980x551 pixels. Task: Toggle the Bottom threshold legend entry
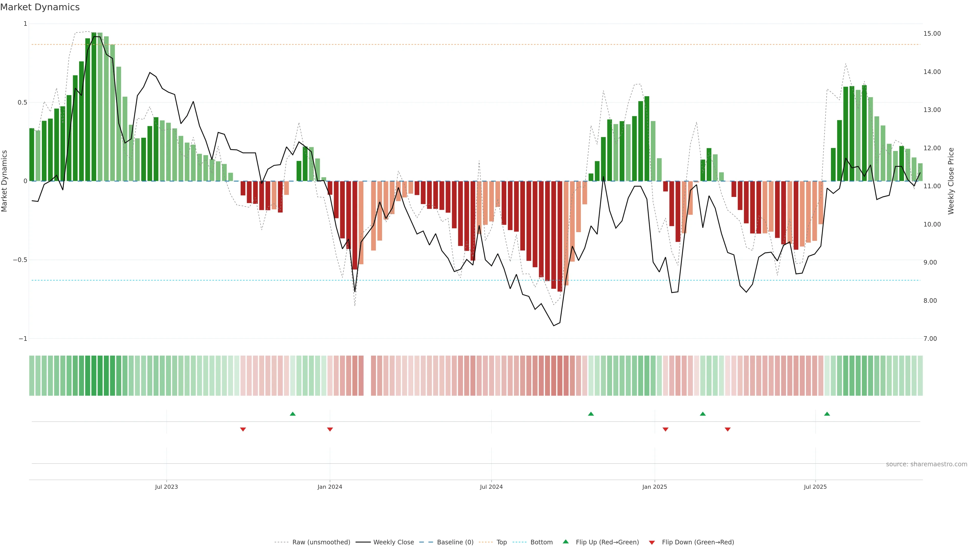click(x=541, y=542)
